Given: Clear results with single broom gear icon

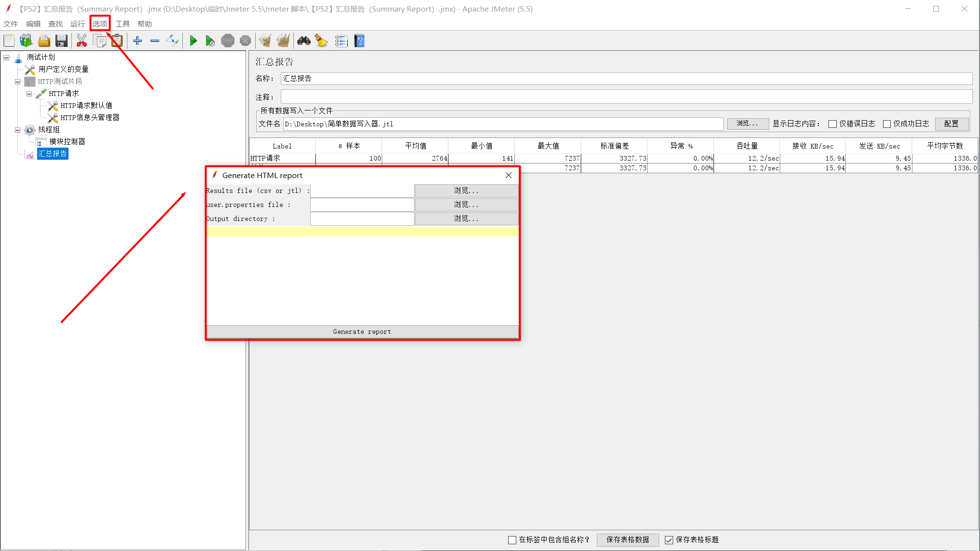Looking at the screenshot, I should (265, 41).
